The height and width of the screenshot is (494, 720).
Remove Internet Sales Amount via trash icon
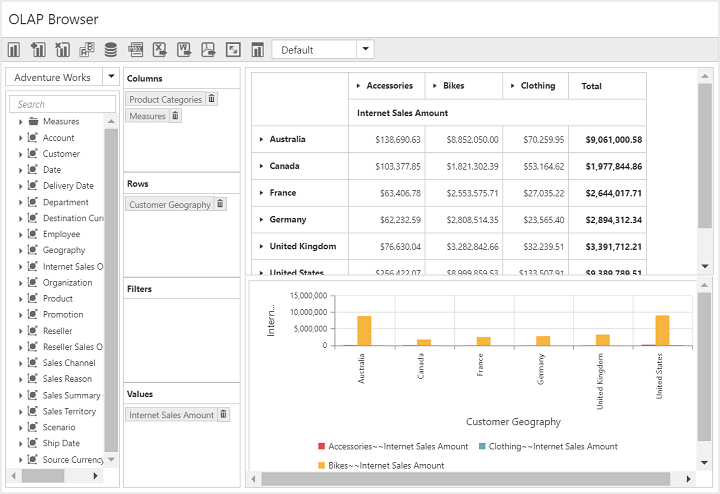[x=224, y=415]
